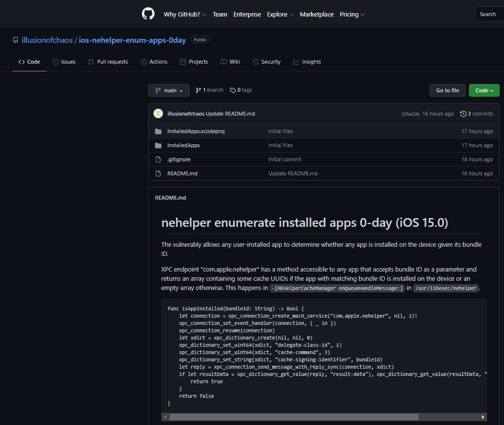Open the main branch selector dropdown
Viewport: 504px width, 425px height.
[169, 90]
